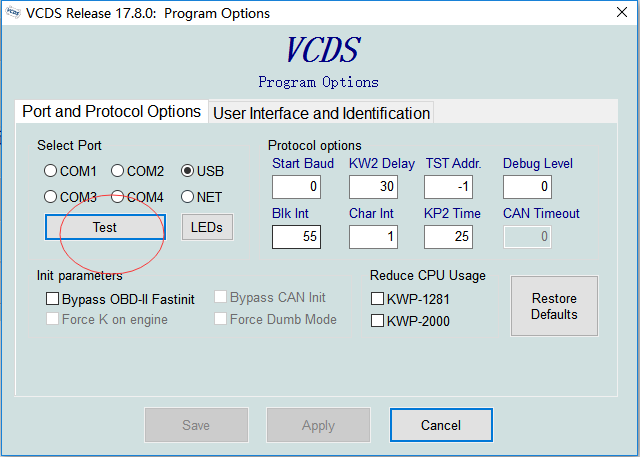
Task: Click the Char Int label text
Action: coord(371,213)
